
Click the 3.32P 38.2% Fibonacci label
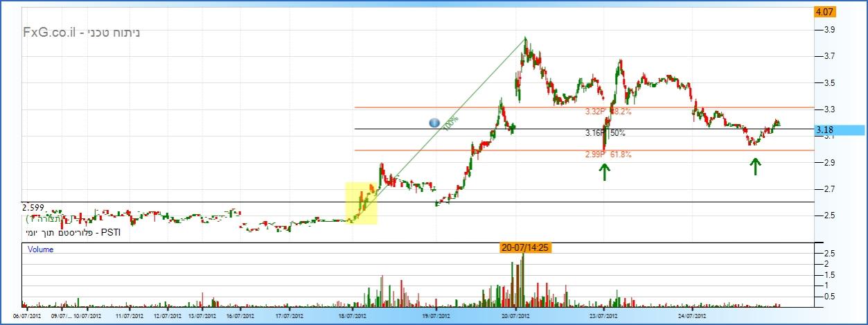coord(608,112)
